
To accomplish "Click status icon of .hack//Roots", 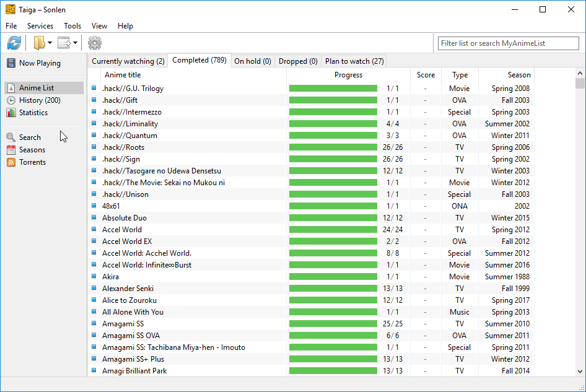I will pos(94,147).
